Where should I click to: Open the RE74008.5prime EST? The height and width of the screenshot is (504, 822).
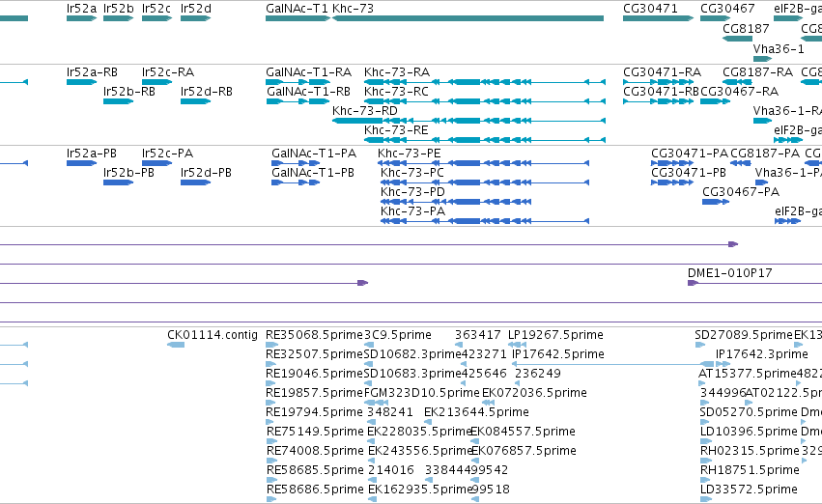tap(271, 461)
